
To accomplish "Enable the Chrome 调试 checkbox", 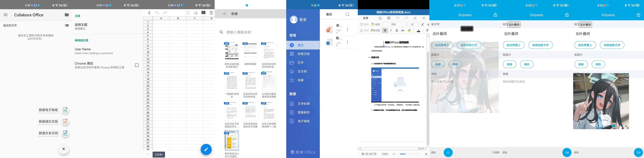I will click(x=137, y=65).
